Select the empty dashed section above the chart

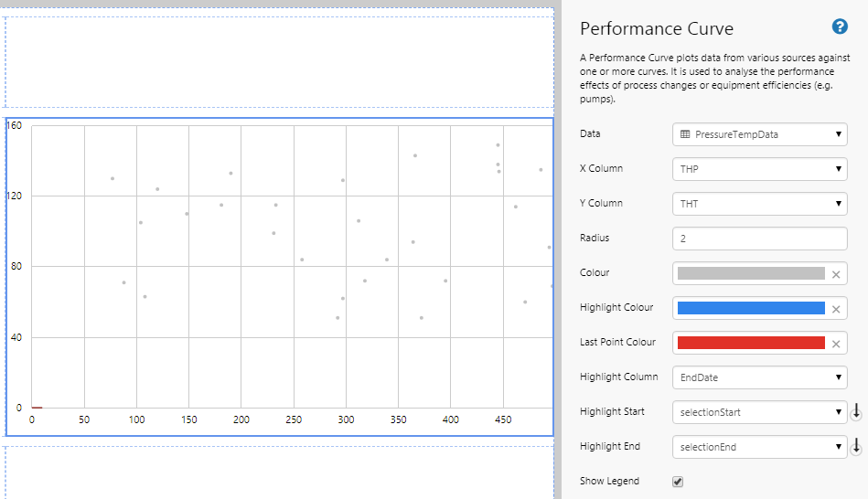point(279,59)
